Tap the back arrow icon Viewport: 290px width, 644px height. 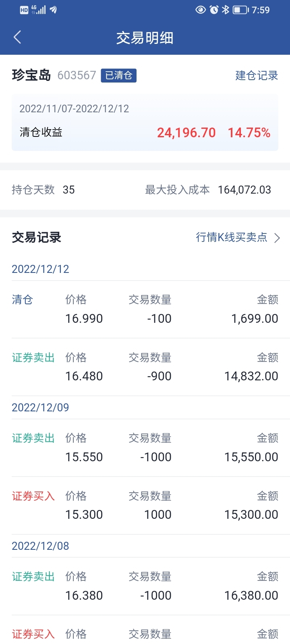[x=17, y=37]
